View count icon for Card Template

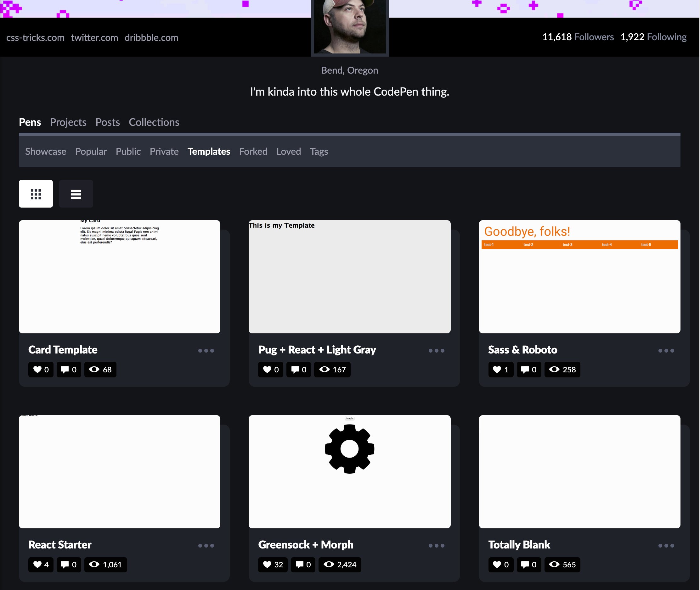(x=94, y=369)
